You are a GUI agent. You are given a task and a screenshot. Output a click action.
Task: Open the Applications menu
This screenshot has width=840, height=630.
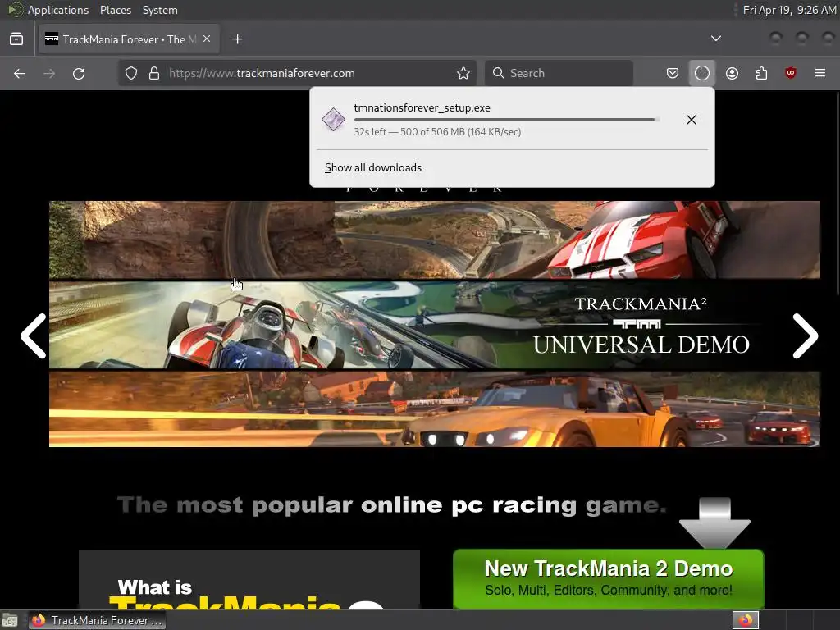click(58, 10)
